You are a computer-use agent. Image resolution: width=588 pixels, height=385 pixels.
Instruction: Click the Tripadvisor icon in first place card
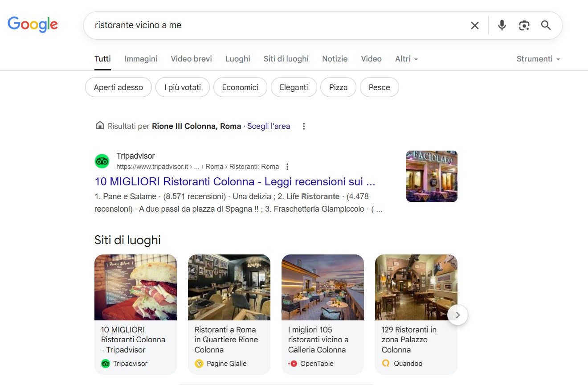106,364
